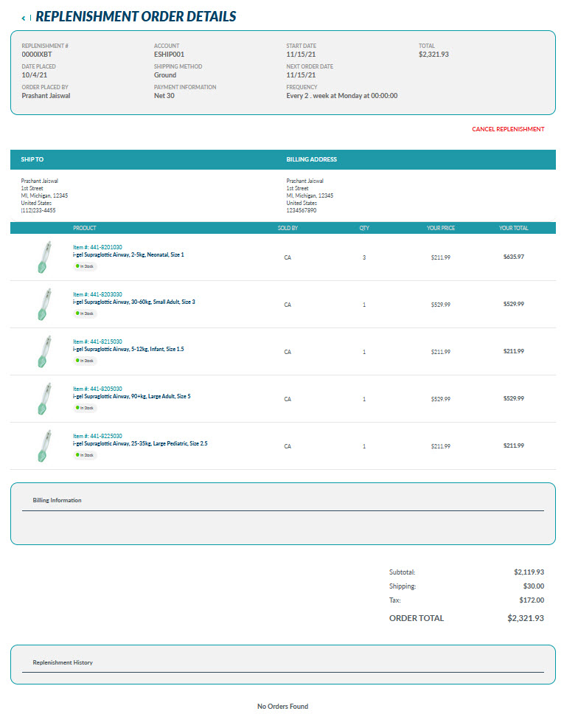Click the Large Pediatric Size 2.5 airway thumbnail
The width and height of the screenshot is (564, 728).
pyautogui.click(x=43, y=446)
